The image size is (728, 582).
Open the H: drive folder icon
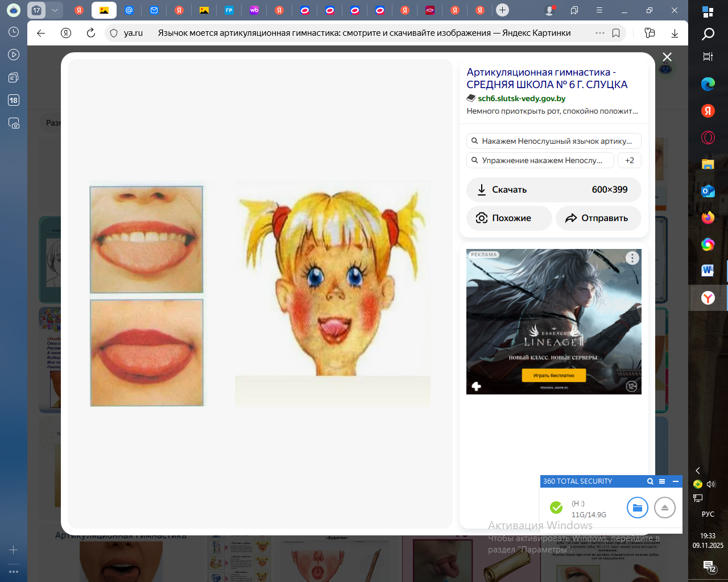(x=637, y=508)
